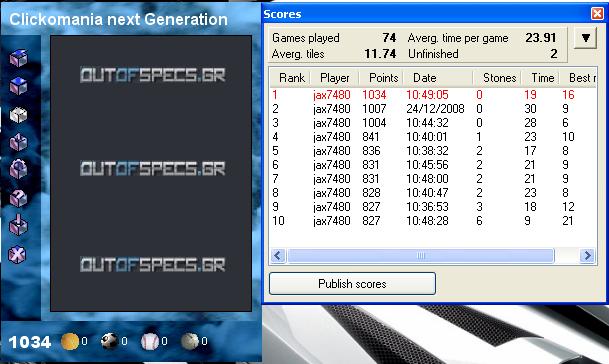The height and width of the screenshot is (364, 609).
Task: Click the X exit icon in sidebar
Action: coord(17,255)
